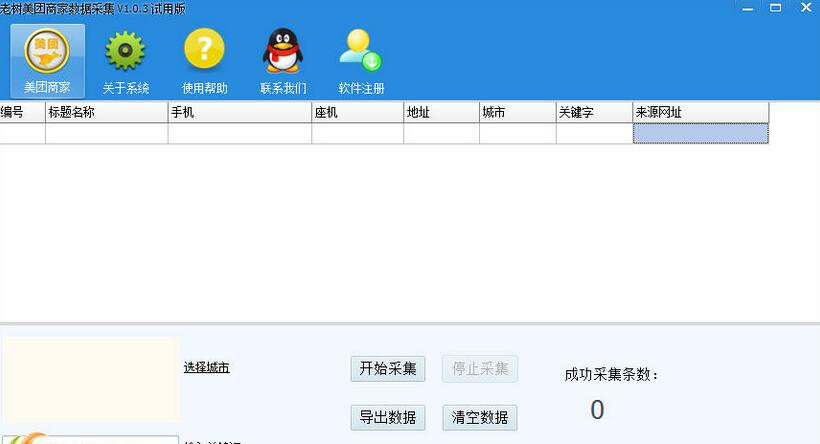The image size is (820, 444).
Task: Maximize the application window
Action: [776, 8]
